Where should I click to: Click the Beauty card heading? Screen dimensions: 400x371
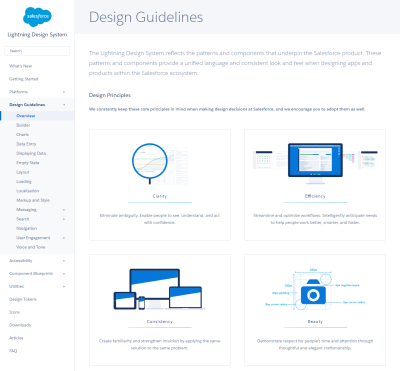click(315, 322)
